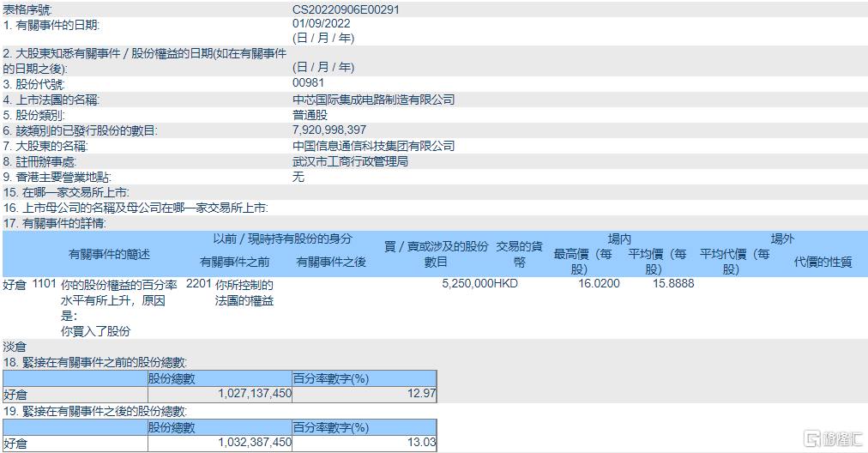The image size is (868, 453).
Task: Select stock code 00981
Action: [x=308, y=83]
